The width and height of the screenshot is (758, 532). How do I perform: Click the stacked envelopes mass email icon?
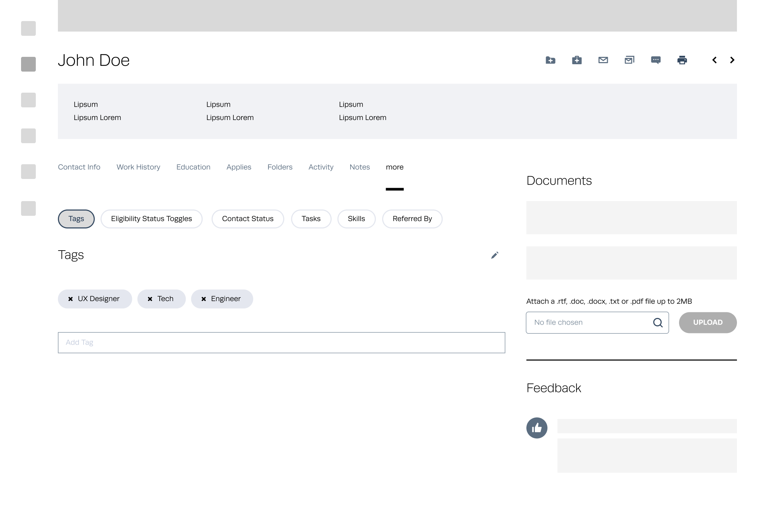(x=629, y=60)
